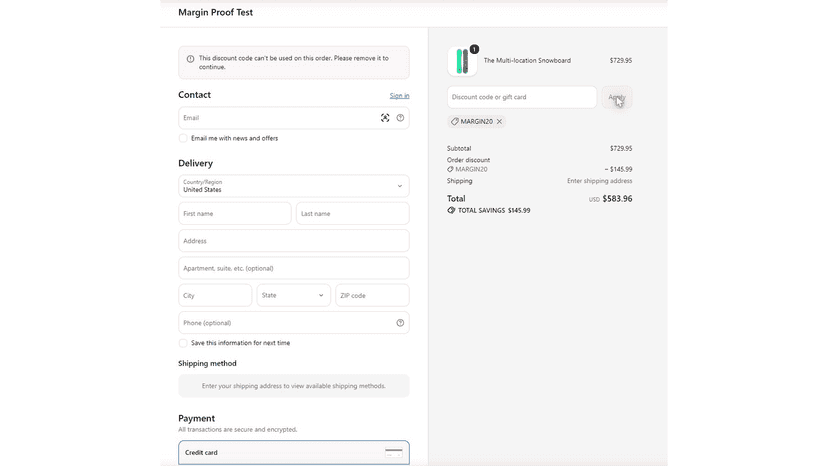Click the card icon in the Credit card row

tap(393, 453)
